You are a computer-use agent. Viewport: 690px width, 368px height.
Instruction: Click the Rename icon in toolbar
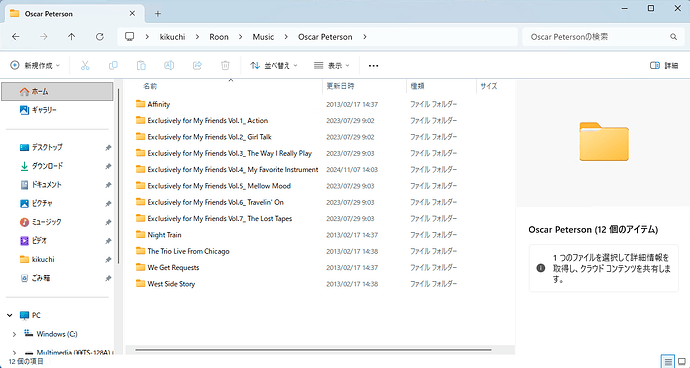click(169, 66)
